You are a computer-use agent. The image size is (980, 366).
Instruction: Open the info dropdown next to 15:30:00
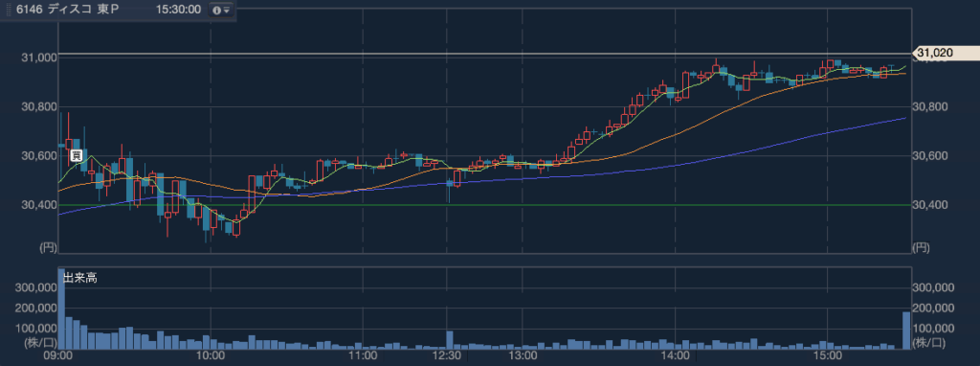click(x=221, y=10)
